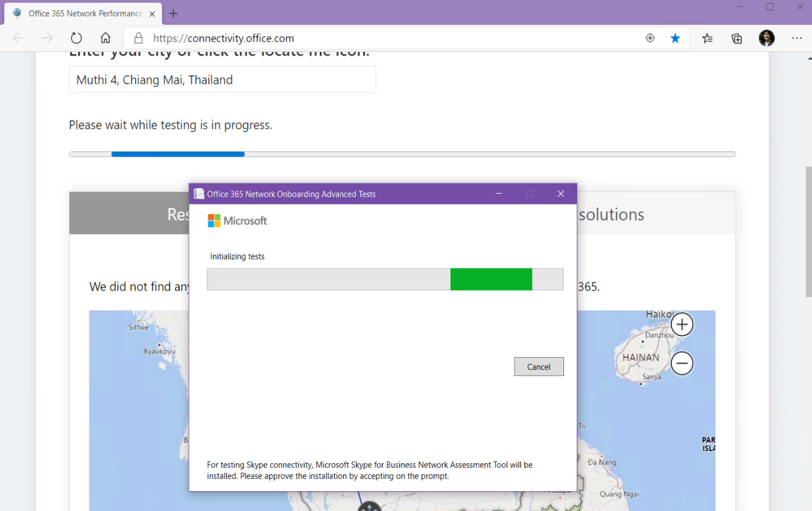The image size is (812, 511).
Task: View the site padlock information
Action: pyautogui.click(x=139, y=39)
